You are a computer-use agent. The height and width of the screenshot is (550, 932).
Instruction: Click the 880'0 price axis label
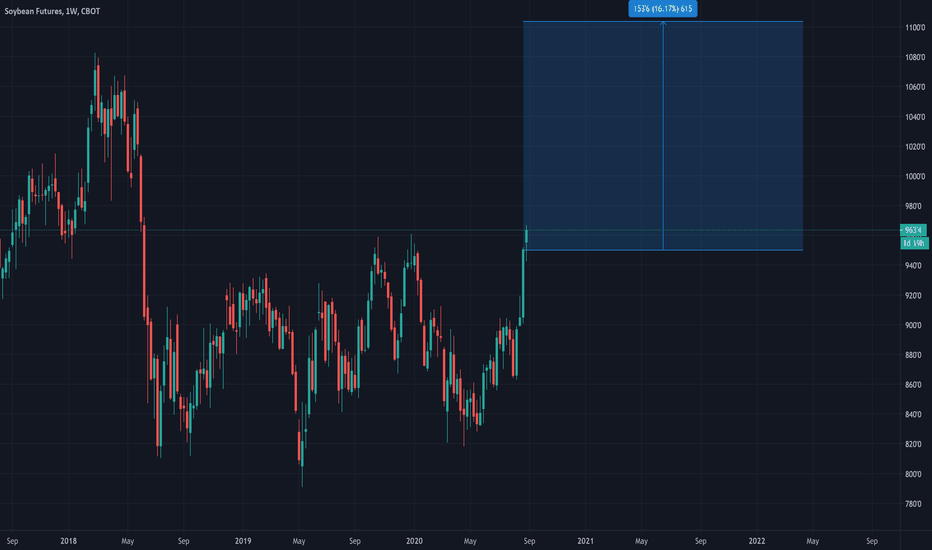click(914, 355)
